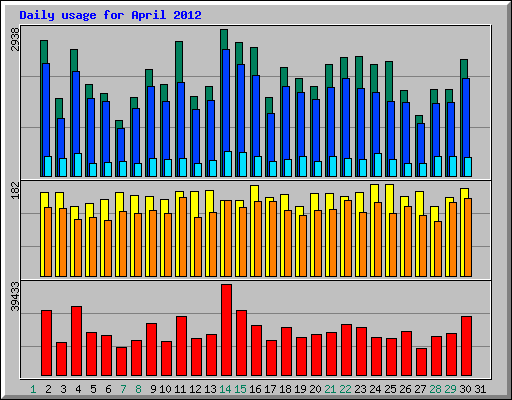
Task: Select green day label 28
Action: (435, 389)
